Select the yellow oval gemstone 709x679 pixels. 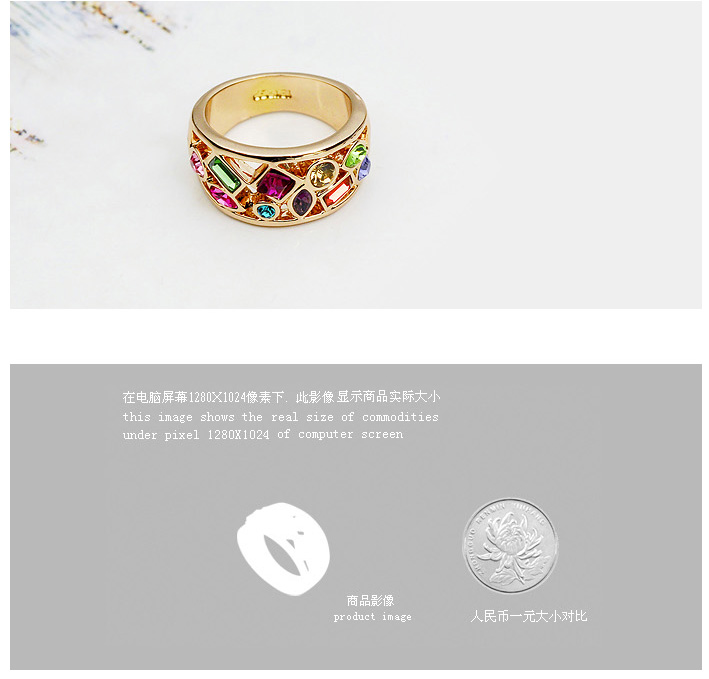[323, 174]
